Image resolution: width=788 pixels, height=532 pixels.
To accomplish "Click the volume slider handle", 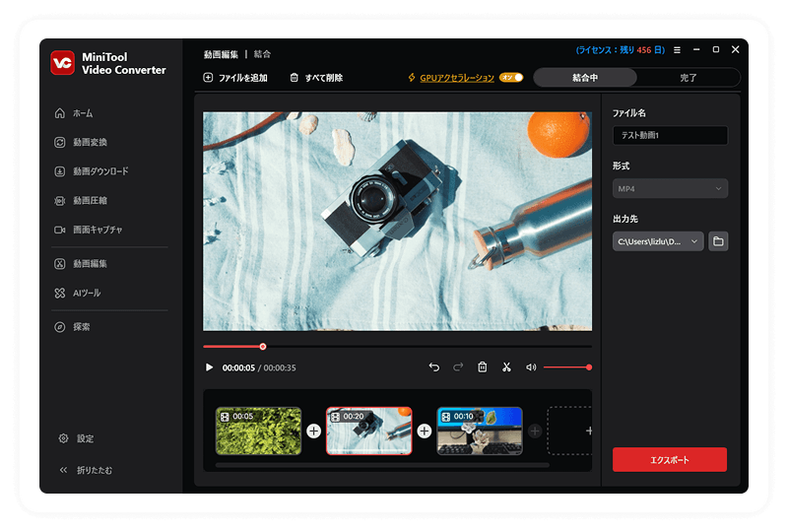I will (x=589, y=367).
